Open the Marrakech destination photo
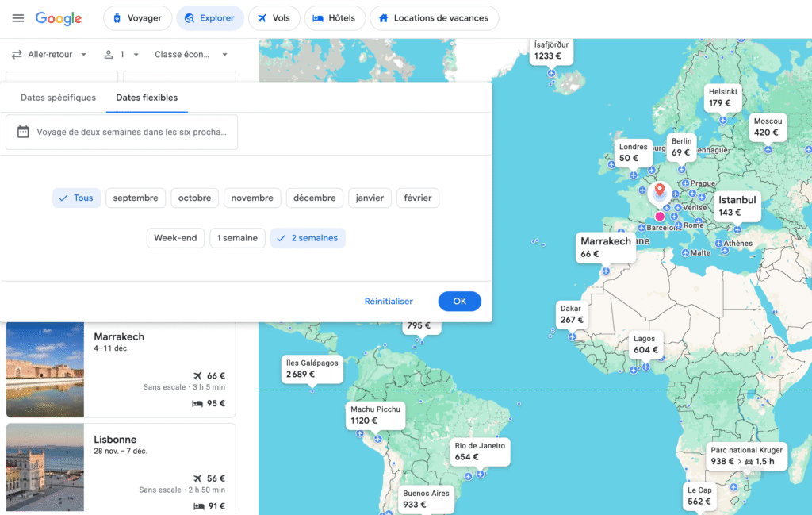The width and height of the screenshot is (812, 515). click(45, 370)
